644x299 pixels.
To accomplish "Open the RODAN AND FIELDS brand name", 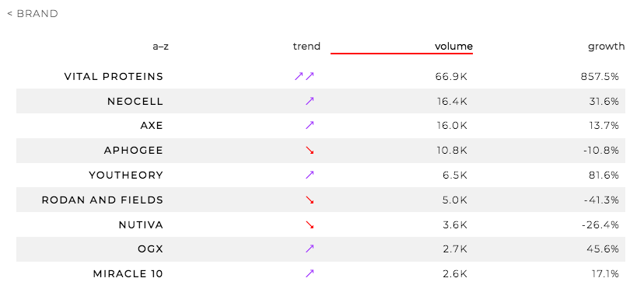I will pos(102,200).
